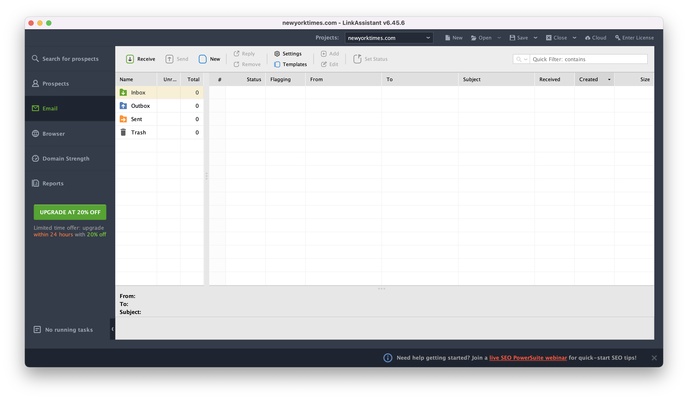The height and width of the screenshot is (400, 688).
Task: Click the Save project button
Action: coord(519,38)
